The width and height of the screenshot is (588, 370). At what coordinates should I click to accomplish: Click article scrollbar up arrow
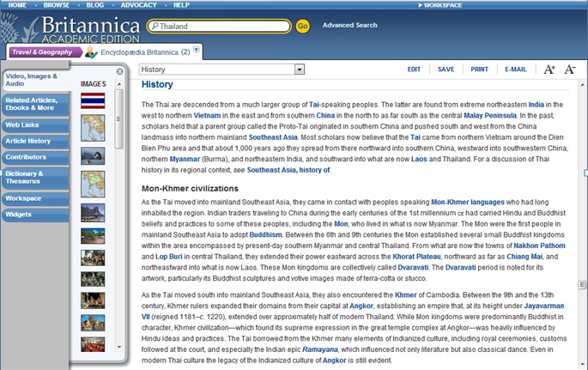tap(582, 85)
